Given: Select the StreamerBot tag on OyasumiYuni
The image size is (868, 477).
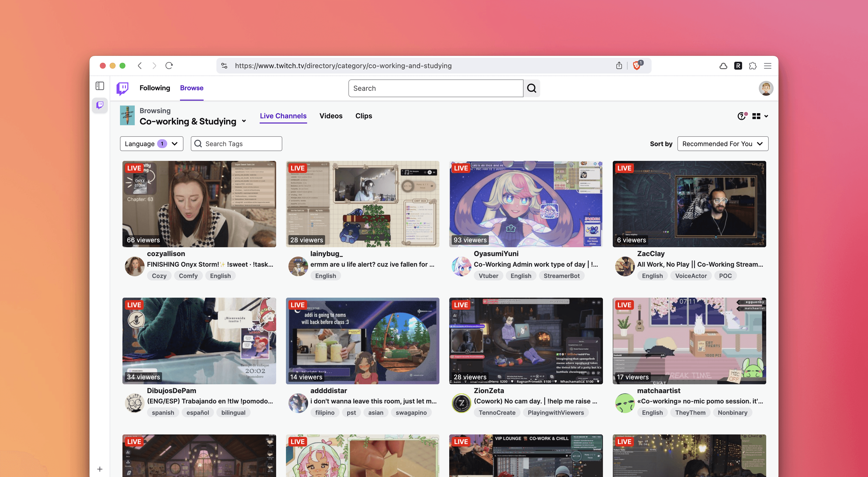Looking at the screenshot, I should (561, 276).
